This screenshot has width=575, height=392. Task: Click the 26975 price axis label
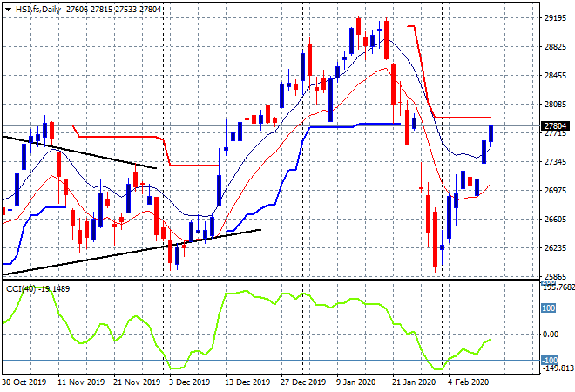(555, 190)
